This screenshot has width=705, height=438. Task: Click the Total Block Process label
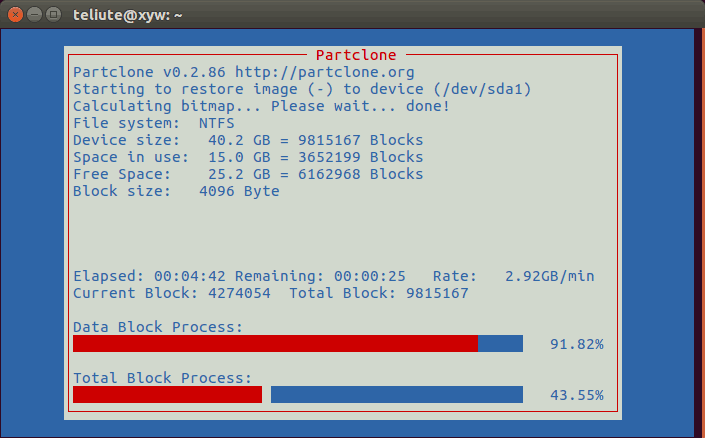[x=162, y=378]
